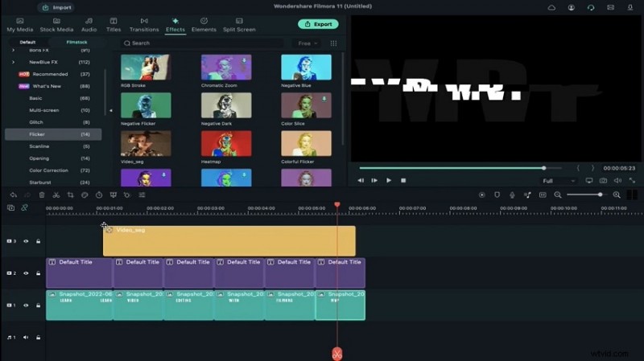Click the red scissors on playhead

[x=336, y=354]
